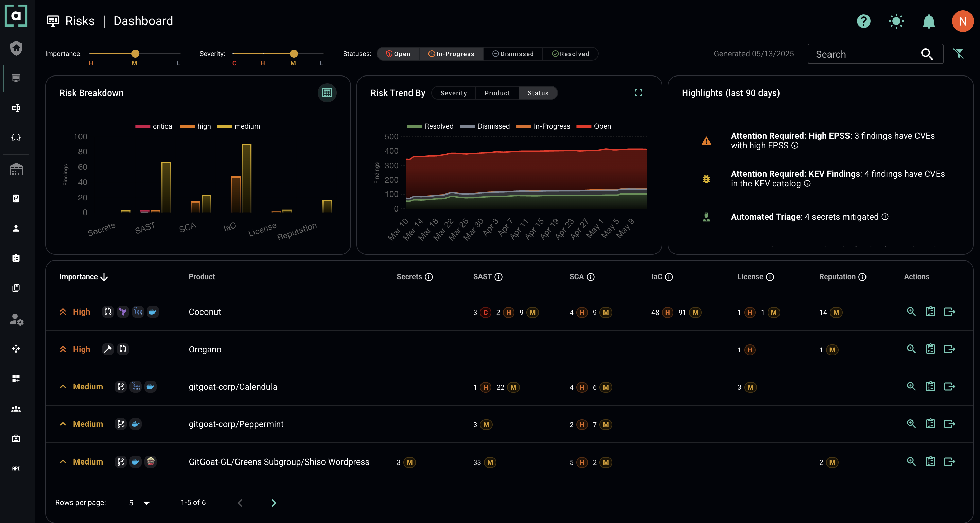
Task: Toggle the Open status filter
Action: pos(398,54)
